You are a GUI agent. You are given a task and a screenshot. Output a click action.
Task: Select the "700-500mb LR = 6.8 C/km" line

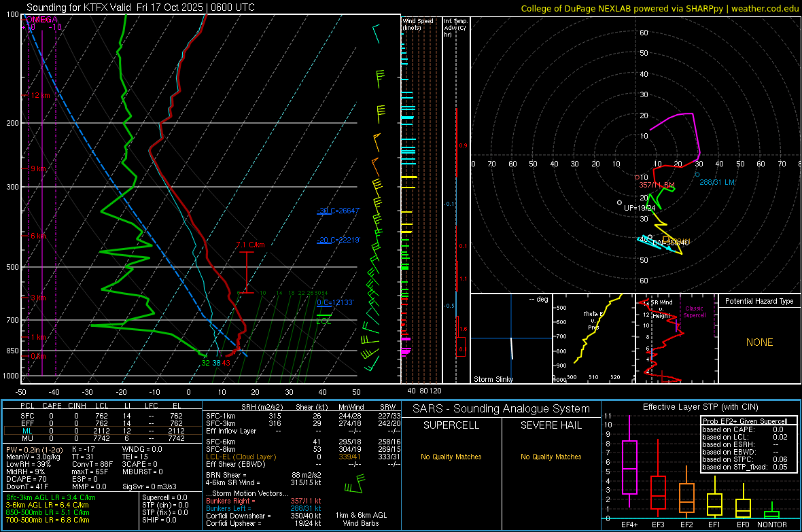pos(48,520)
